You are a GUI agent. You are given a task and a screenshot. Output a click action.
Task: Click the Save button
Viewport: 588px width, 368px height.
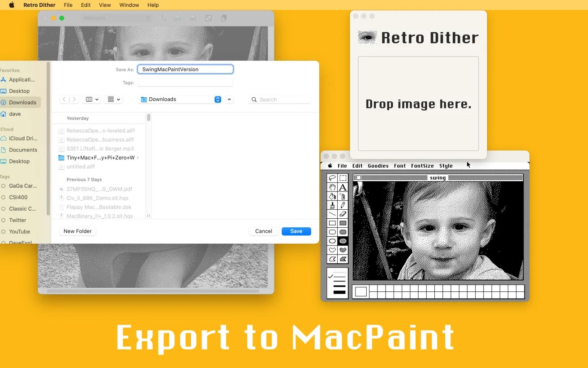click(296, 231)
